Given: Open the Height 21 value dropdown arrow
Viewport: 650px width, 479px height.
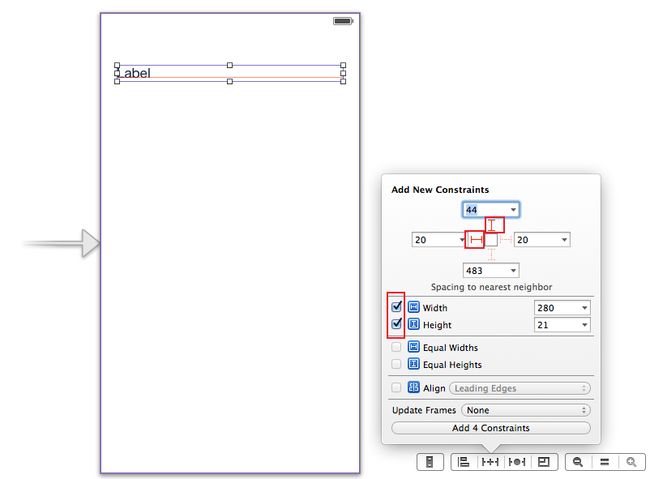Looking at the screenshot, I should pos(585,325).
